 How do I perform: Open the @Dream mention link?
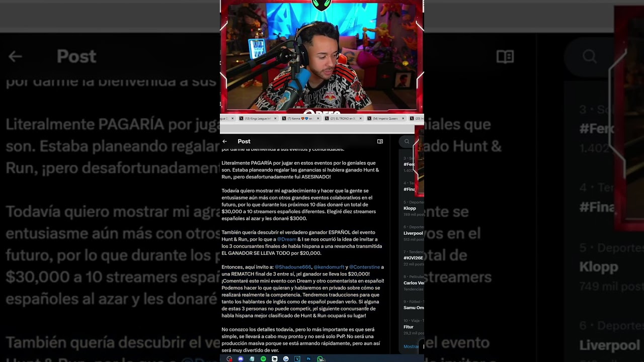pyautogui.click(x=287, y=239)
